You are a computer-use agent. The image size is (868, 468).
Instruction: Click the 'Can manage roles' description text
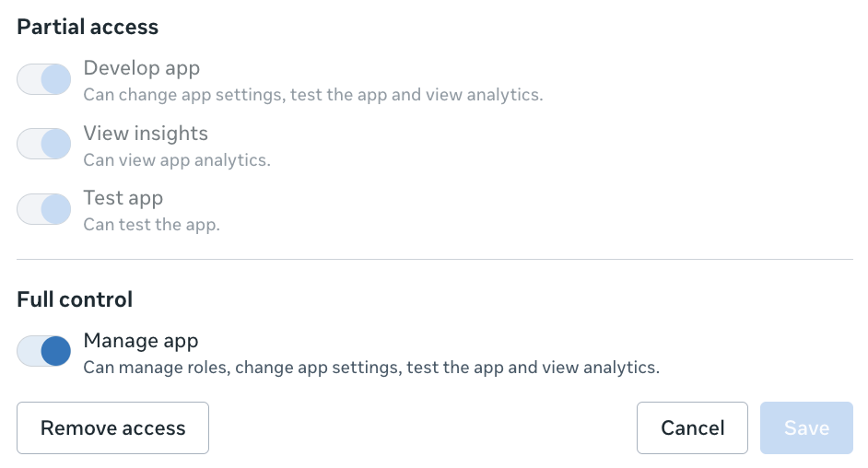[371, 368]
